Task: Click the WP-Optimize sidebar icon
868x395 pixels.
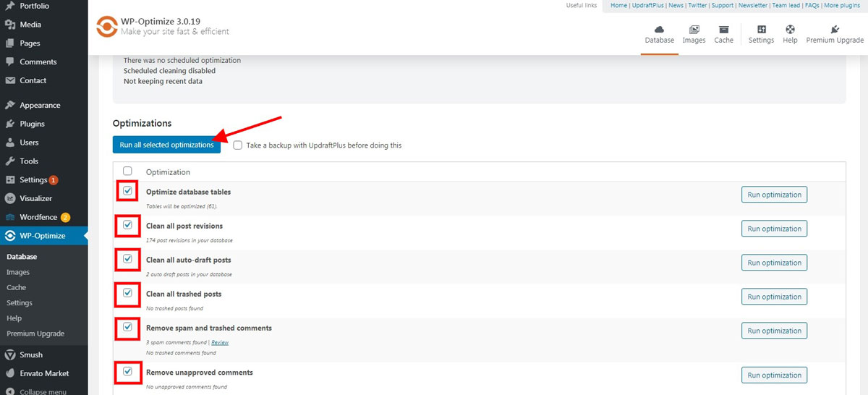Action: tap(10, 236)
